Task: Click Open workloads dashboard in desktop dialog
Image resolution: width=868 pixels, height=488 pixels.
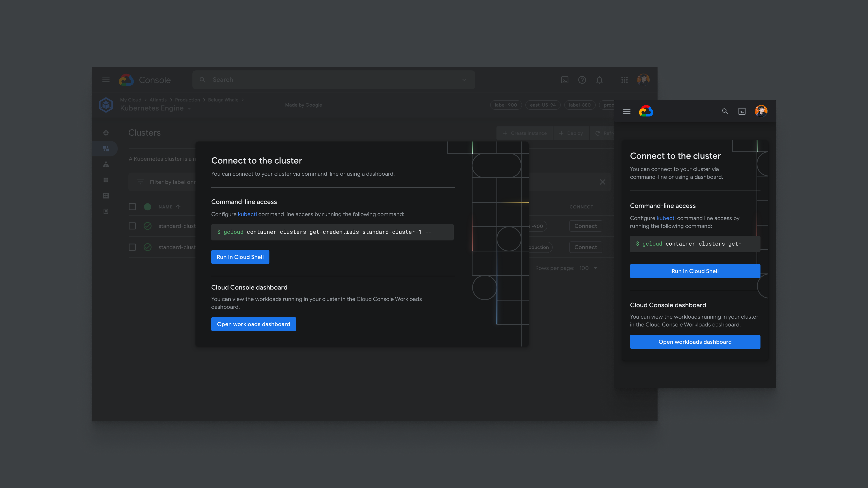Action: 253,324
